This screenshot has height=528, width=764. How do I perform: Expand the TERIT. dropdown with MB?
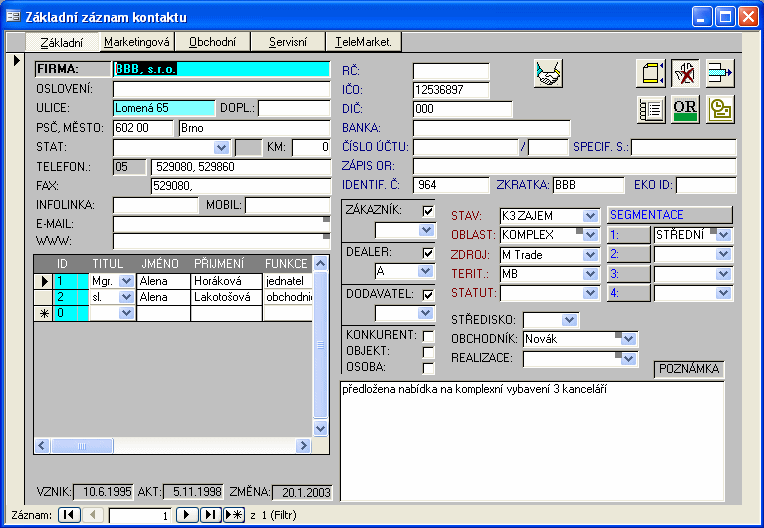[591, 274]
